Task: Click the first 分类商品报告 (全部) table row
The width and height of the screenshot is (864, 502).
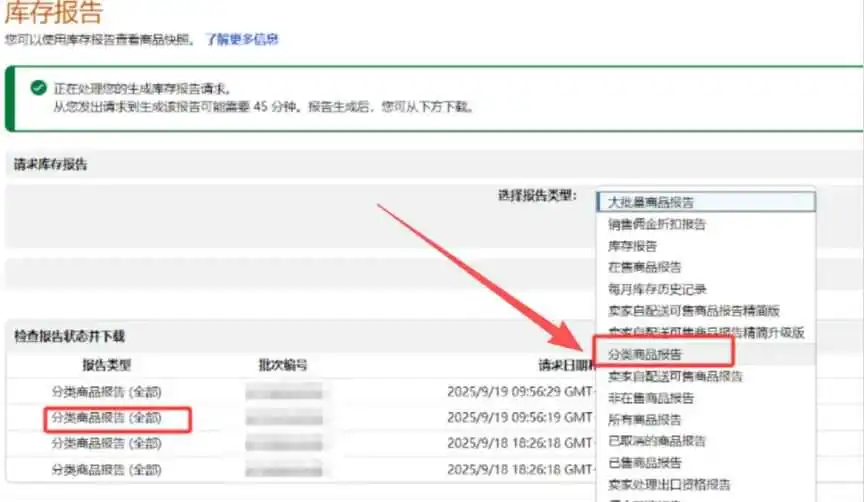Action: click(106, 392)
